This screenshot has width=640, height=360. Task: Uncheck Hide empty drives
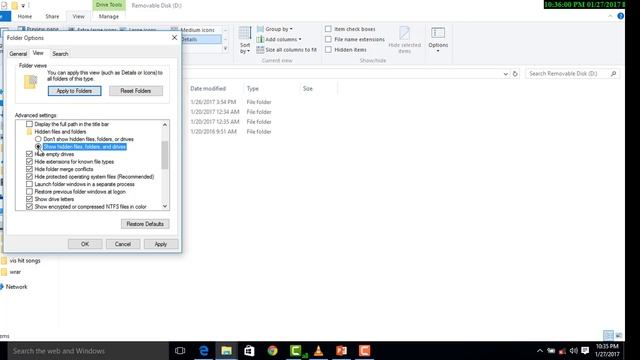(29, 154)
